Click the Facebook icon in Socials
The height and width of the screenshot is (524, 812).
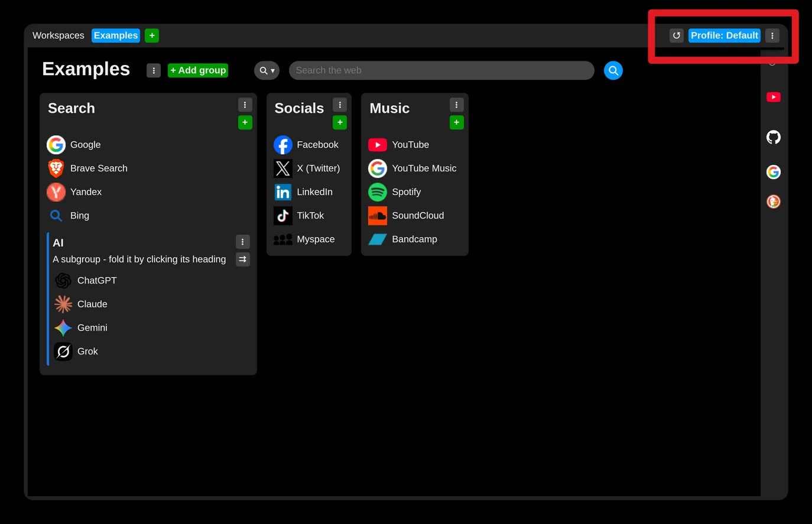pos(283,145)
